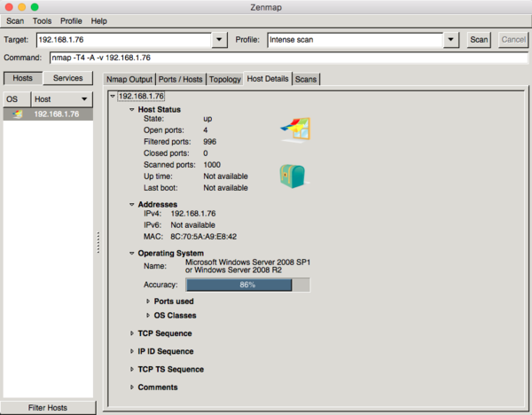Image resolution: width=532 pixels, height=415 pixels.
Task: Click the Target input field
Action: click(124, 40)
